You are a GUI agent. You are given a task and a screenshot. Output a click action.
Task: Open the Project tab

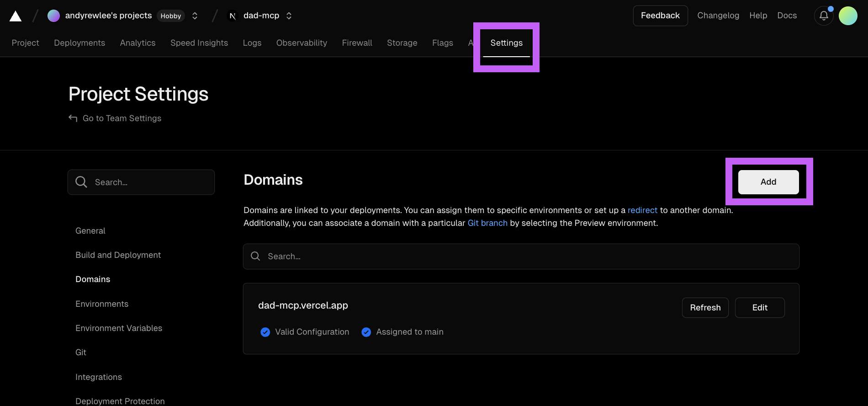26,43
